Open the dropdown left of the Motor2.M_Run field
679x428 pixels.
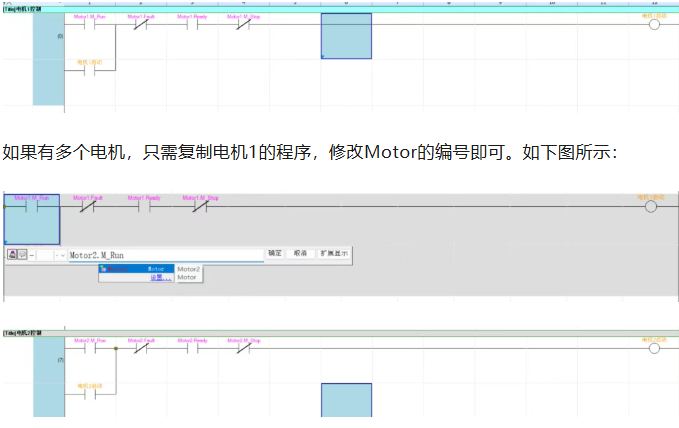pyautogui.click(x=62, y=255)
